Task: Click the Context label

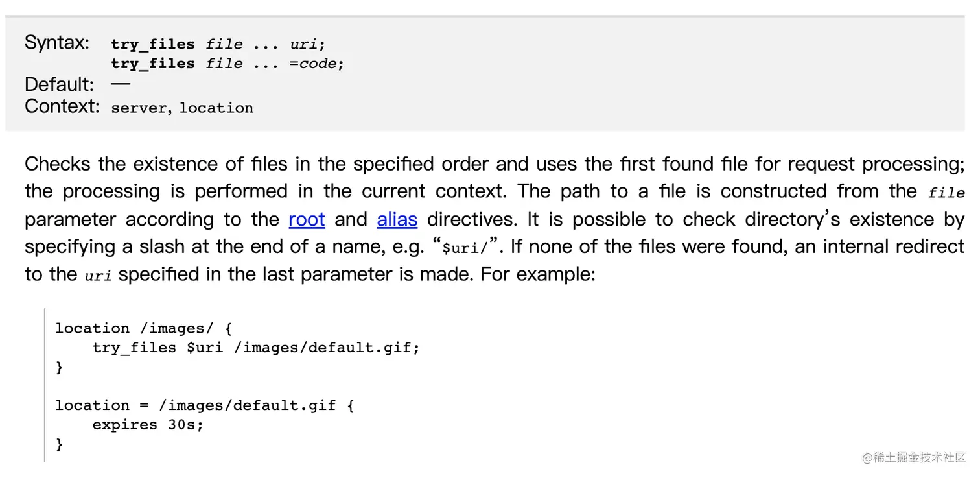Action: (x=62, y=106)
